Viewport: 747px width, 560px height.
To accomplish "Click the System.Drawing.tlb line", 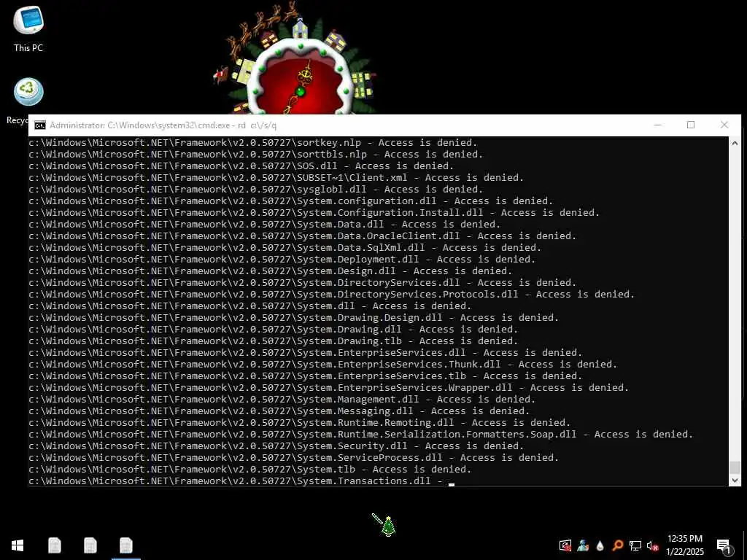I will click(273, 341).
